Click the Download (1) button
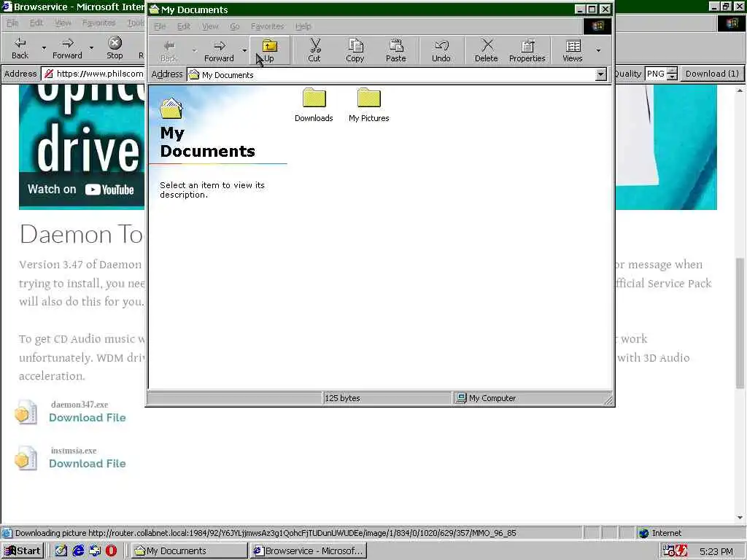The width and height of the screenshot is (747, 560). [712, 74]
